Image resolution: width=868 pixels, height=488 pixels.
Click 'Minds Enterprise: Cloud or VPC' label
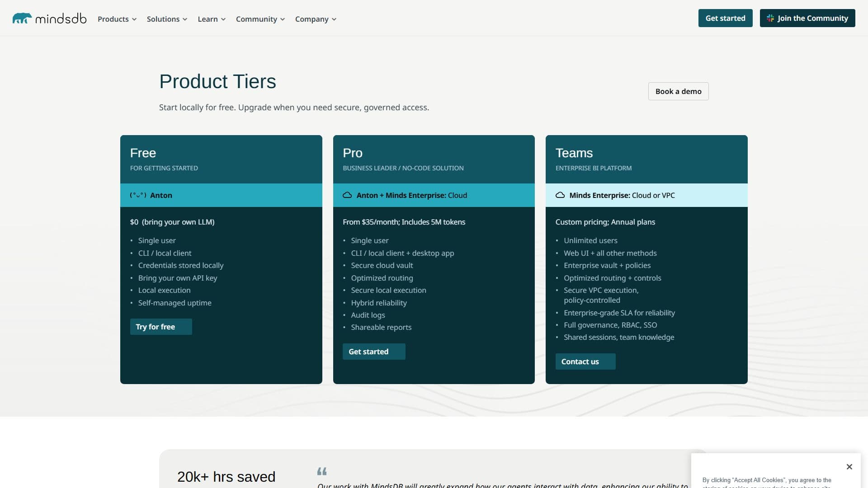[622, 195]
